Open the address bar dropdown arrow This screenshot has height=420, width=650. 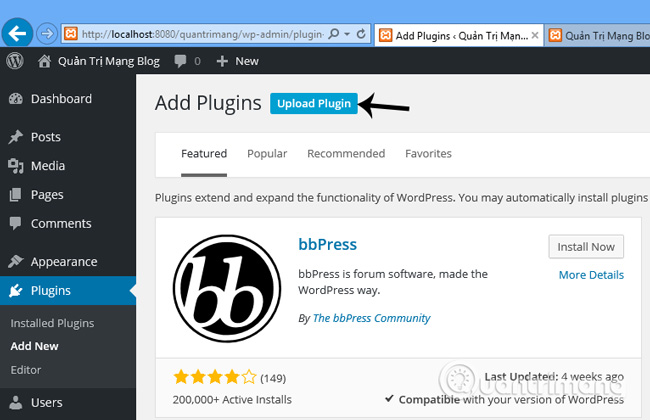pos(347,34)
